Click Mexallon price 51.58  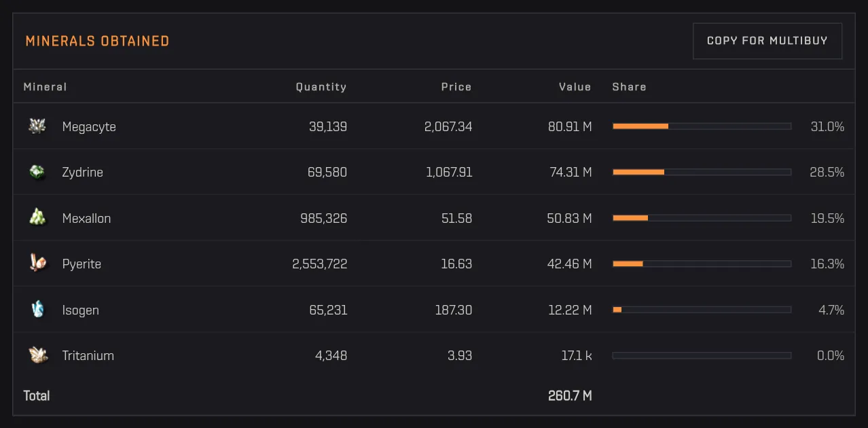pyautogui.click(x=456, y=218)
